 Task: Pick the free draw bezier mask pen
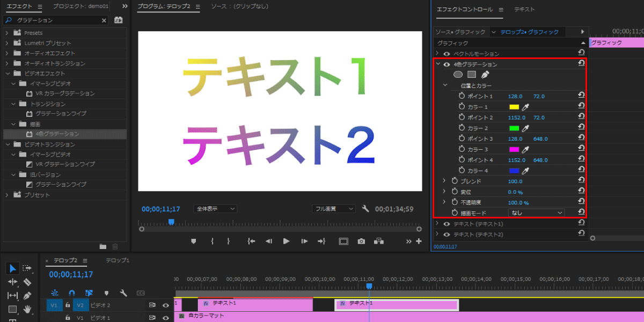pyautogui.click(x=485, y=75)
